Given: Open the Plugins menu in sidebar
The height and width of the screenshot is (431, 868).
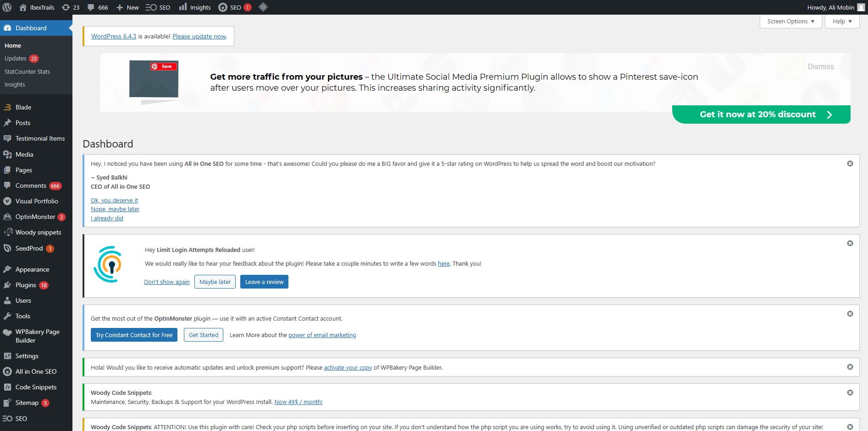Looking at the screenshot, I should tap(26, 285).
